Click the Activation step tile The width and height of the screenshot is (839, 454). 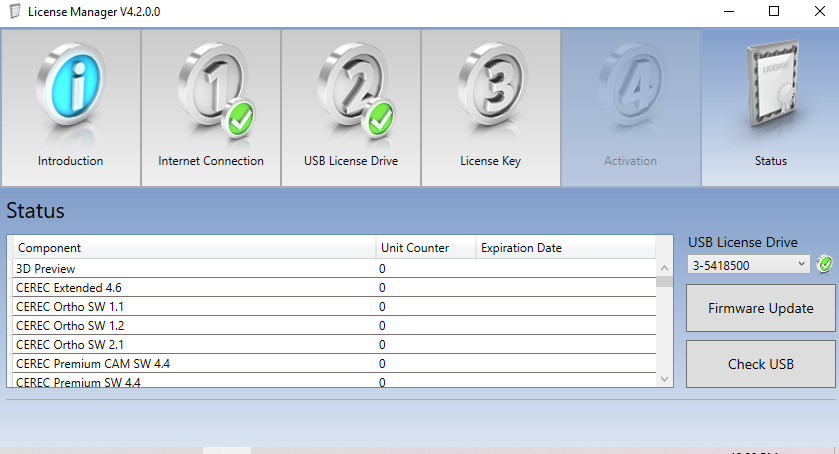click(631, 108)
